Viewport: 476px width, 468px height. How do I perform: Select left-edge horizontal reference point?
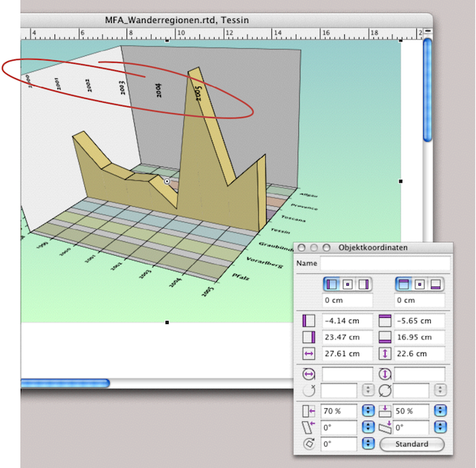tap(331, 284)
